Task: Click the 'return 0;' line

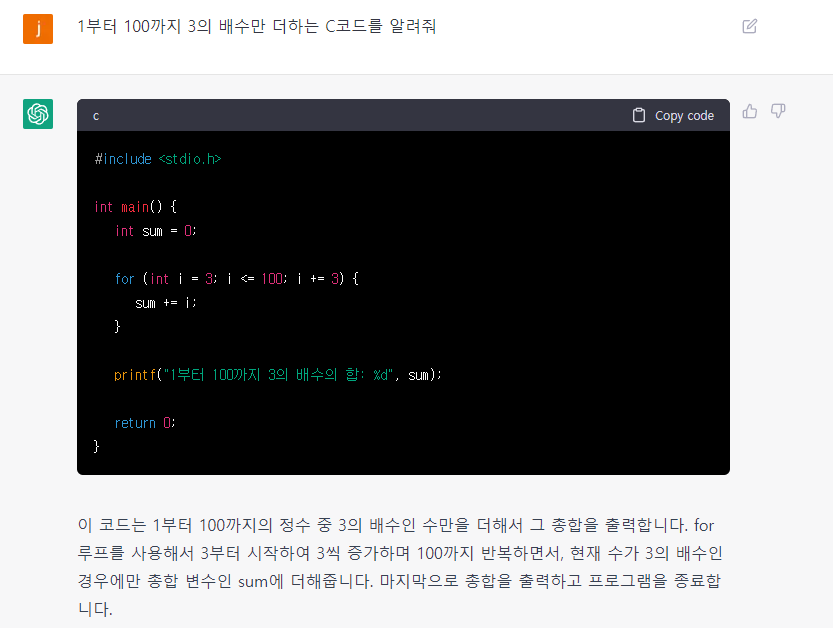Action: 144,423
